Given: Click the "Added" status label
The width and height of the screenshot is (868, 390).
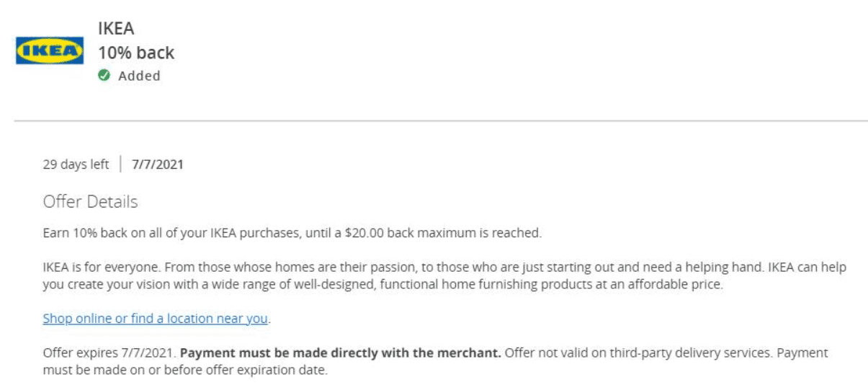Looking at the screenshot, I should (x=139, y=76).
